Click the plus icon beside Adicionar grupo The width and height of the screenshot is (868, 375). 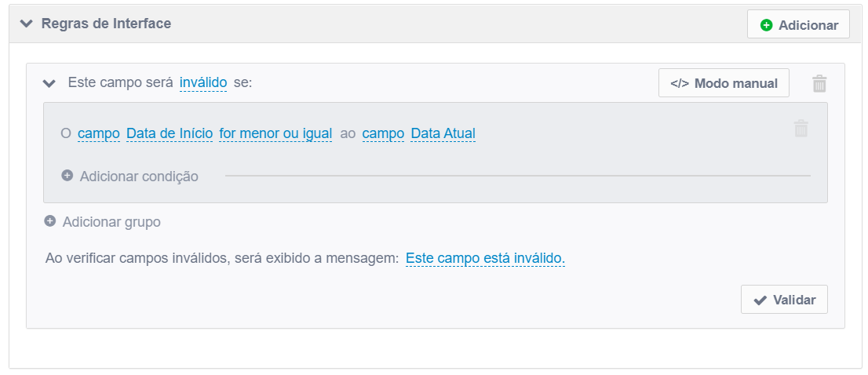(49, 221)
